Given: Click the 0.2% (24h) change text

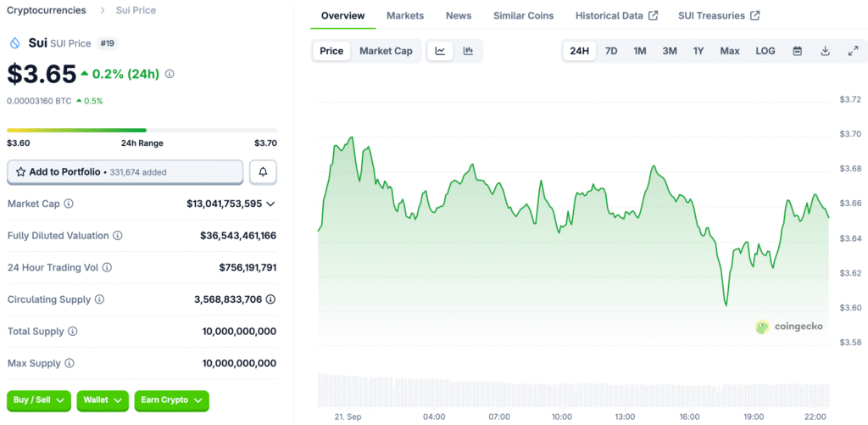Looking at the screenshot, I should tap(126, 74).
